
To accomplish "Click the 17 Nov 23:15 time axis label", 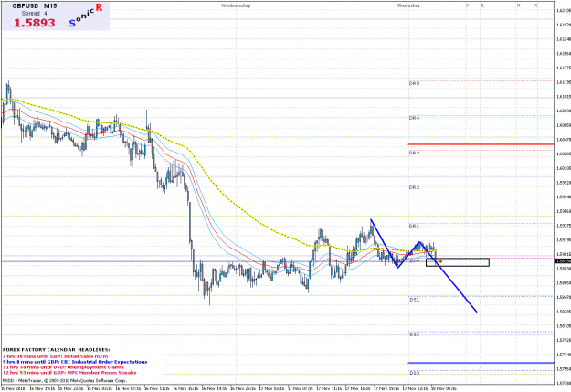I will click(415, 388).
